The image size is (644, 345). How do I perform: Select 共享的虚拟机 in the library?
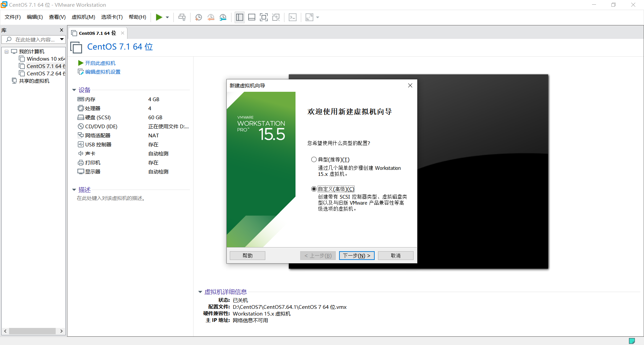click(x=31, y=81)
